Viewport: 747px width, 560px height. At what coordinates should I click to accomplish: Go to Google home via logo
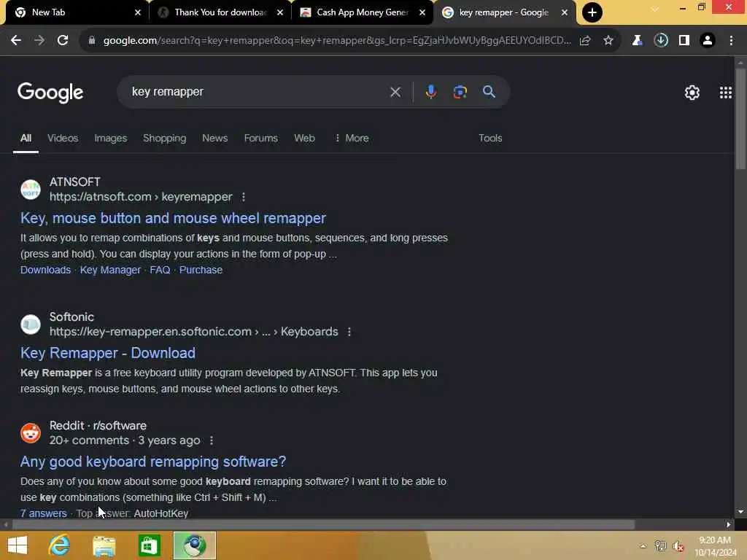tap(50, 93)
